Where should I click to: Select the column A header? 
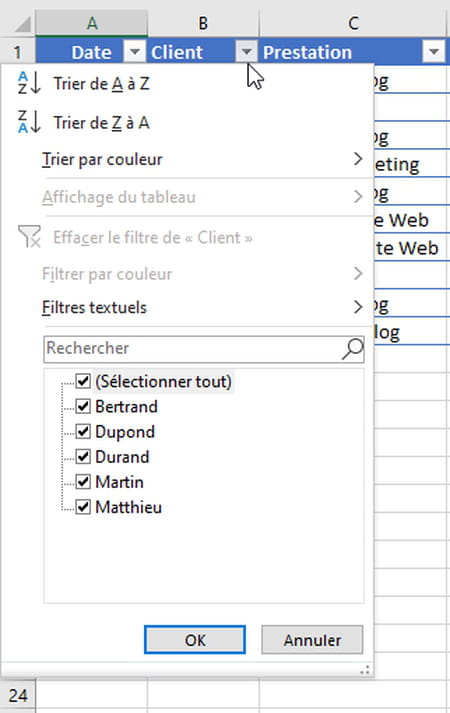click(92, 23)
